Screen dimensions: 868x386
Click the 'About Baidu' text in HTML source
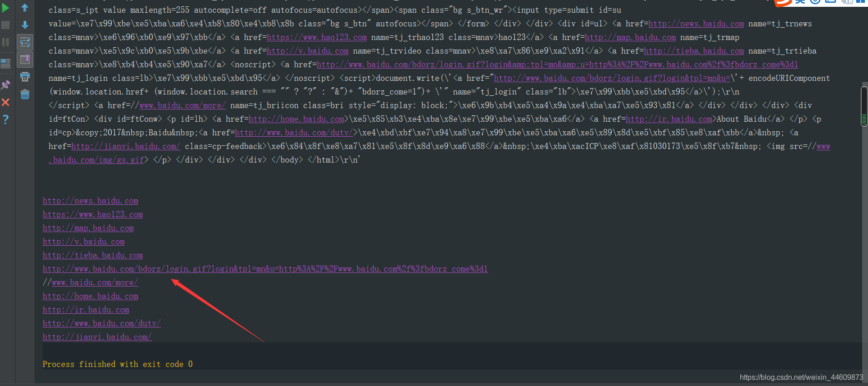[742, 119]
